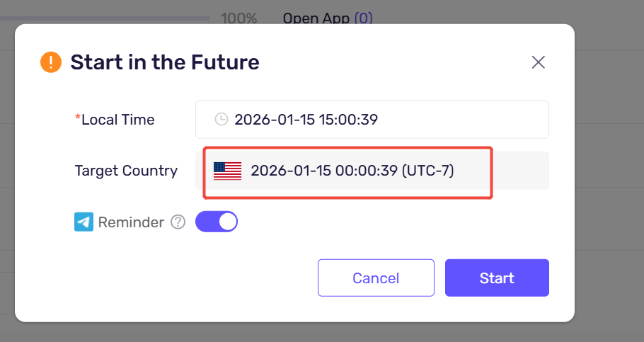This screenshot has height=342, width=644.
Task: Click the Start in the Future title
Action: (165, 62)
